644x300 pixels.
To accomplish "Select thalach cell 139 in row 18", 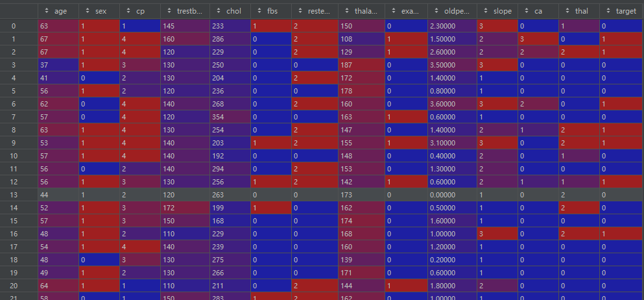I will click(x=362, y=260).
